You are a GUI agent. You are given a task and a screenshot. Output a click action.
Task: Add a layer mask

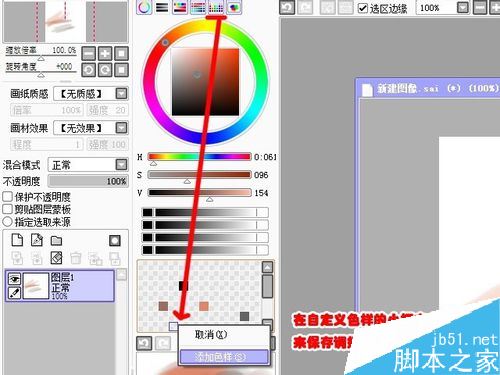[x=115, y=241]
